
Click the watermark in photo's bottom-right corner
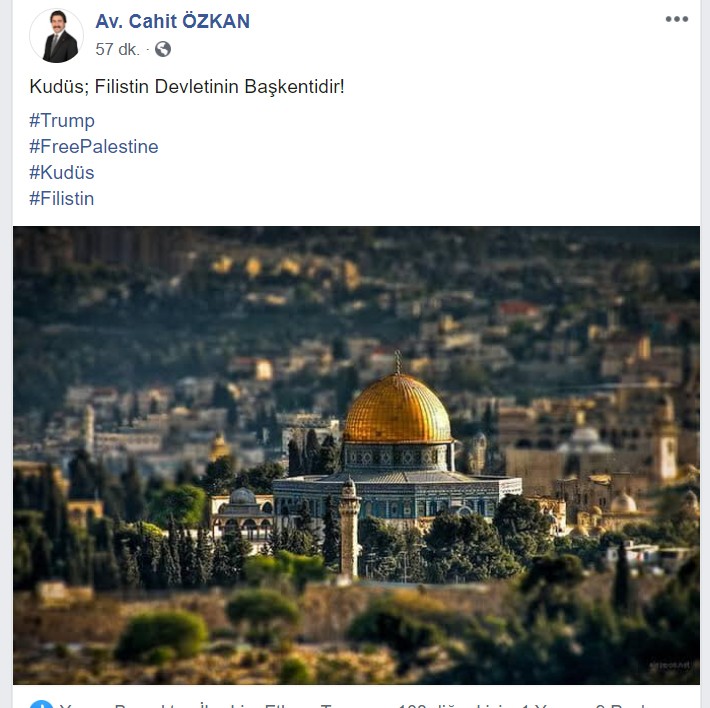[671, 665]
